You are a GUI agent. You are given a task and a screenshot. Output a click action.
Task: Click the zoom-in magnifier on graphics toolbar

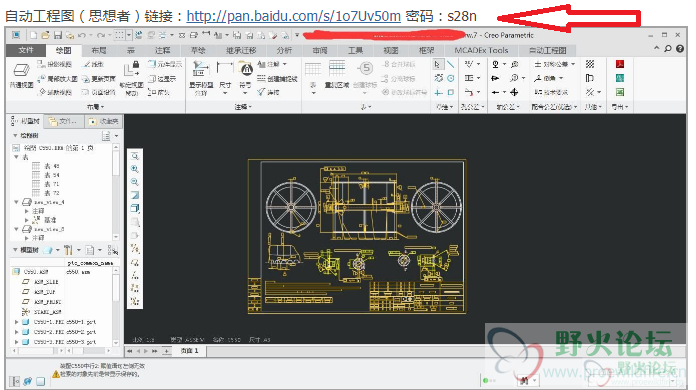click(x=134, y=169)
